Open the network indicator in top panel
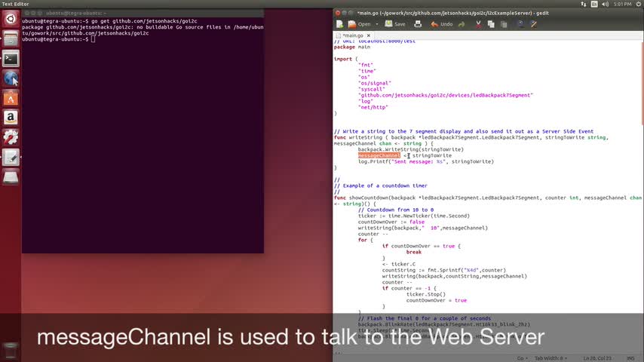 [x=583, y=4]
